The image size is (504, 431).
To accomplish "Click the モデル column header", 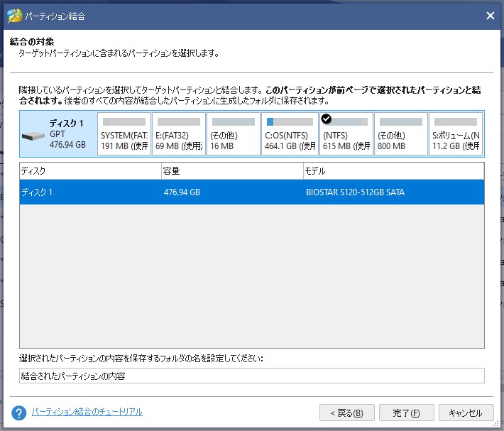I will (x=393, y=171).
